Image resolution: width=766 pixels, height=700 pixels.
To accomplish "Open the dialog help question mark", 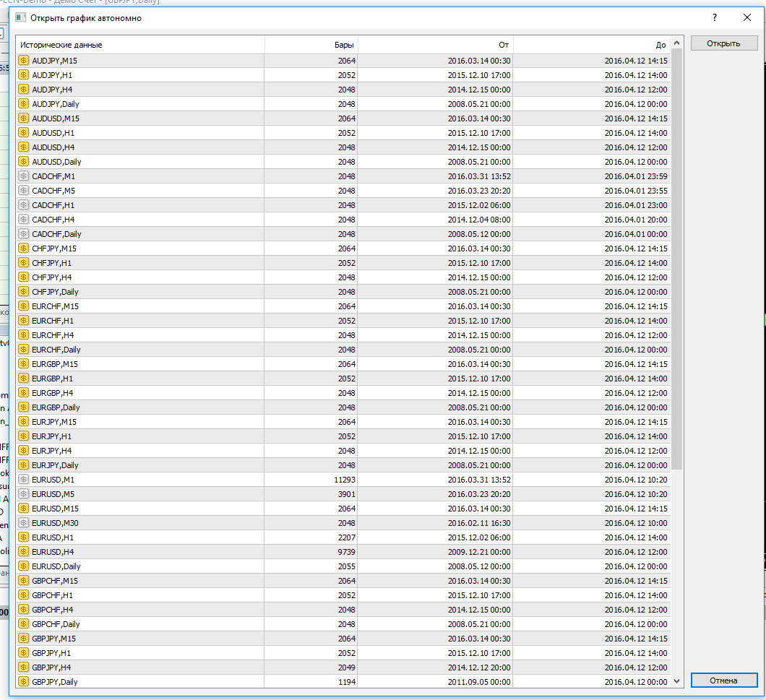I will (x=715, y=17).
